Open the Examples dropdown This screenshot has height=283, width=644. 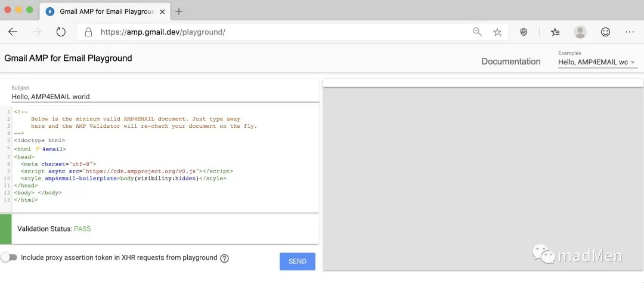pos(597,62)
